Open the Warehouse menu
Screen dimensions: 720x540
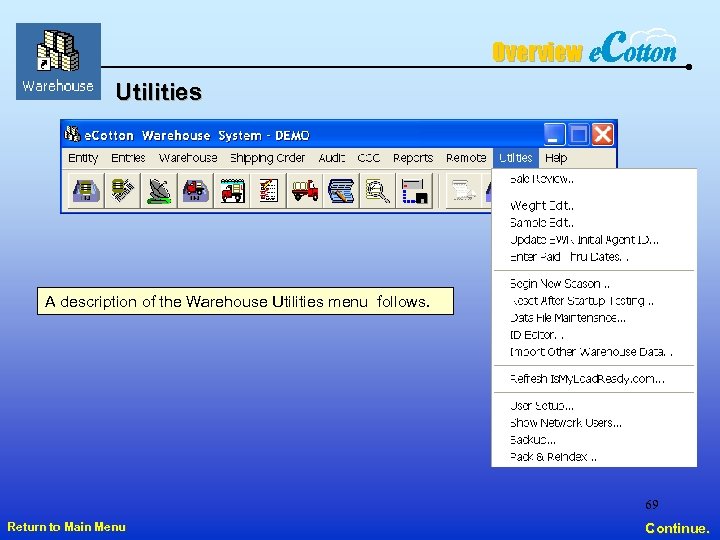click(188, 158)
